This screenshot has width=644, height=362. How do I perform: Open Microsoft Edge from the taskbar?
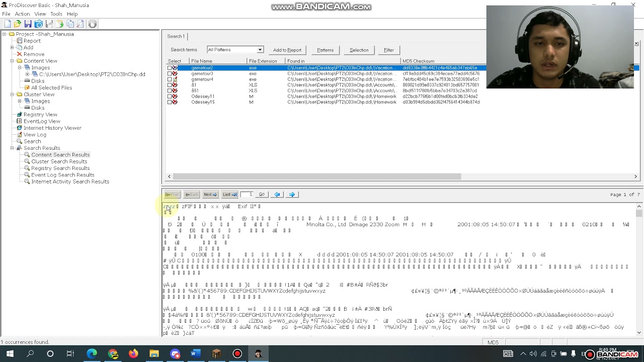tap(92, 354)
